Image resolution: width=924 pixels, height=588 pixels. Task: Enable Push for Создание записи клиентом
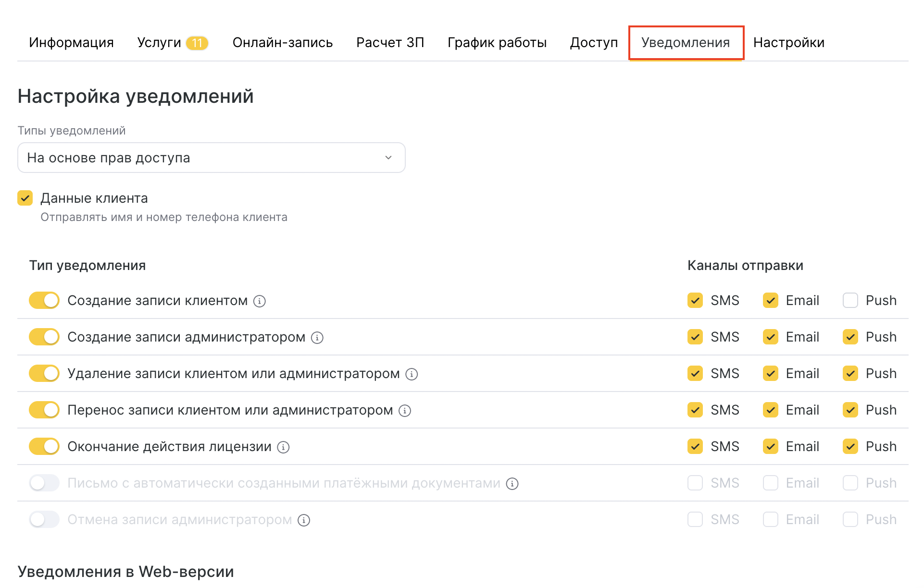click(x=850, y=301)
